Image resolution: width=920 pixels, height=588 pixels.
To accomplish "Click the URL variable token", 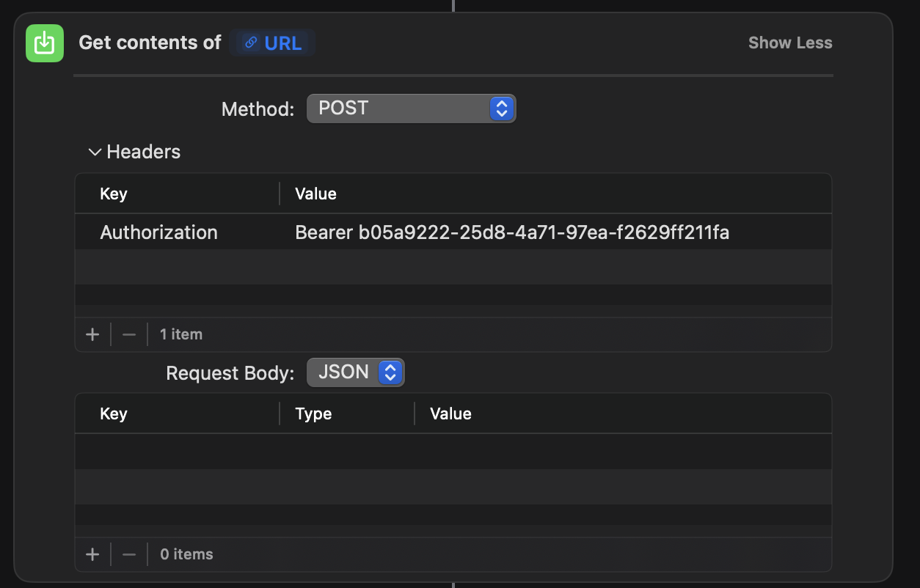I will 273,43.
